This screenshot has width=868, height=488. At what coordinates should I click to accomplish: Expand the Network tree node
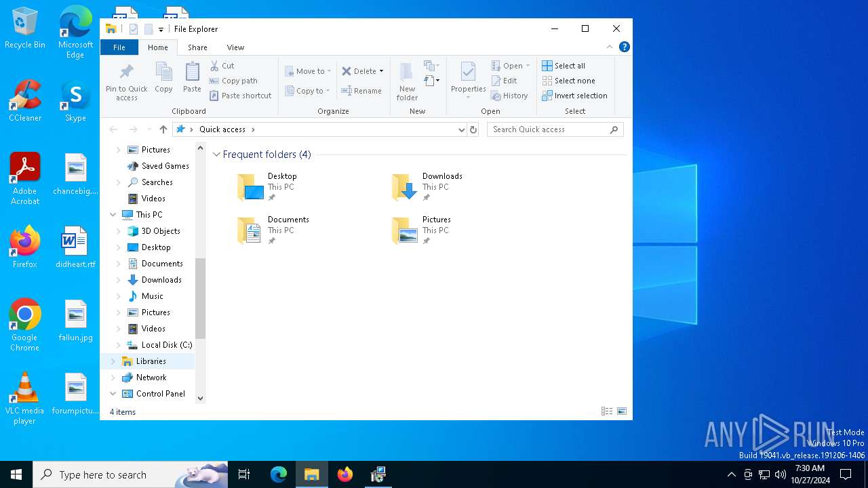[113, 378]
